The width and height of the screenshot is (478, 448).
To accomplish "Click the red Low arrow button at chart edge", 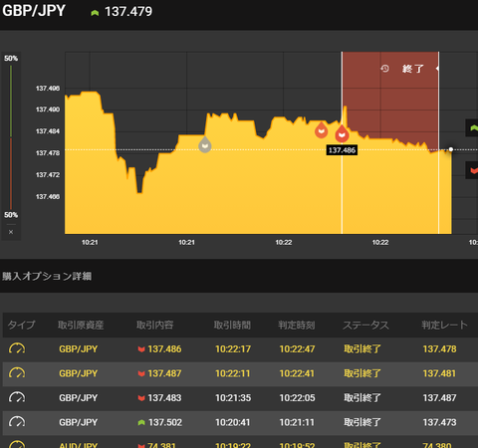I will pyautogui.click(x=472, y=170).
